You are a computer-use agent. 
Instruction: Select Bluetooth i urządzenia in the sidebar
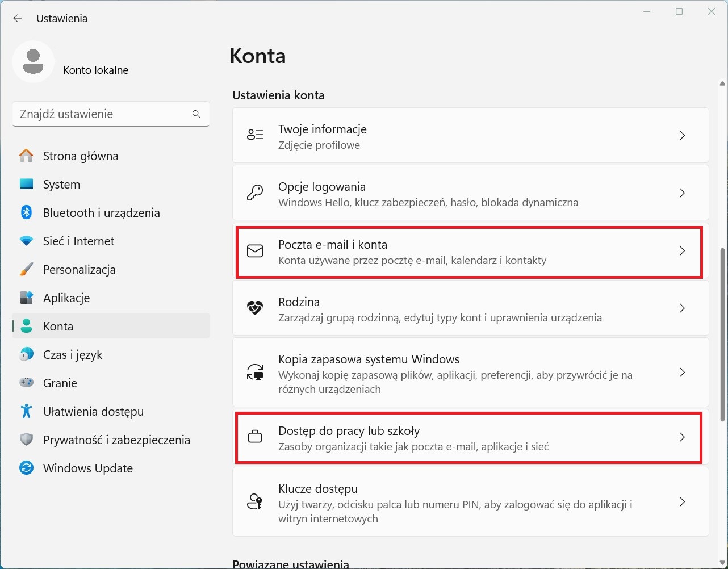tap(111, 212)
